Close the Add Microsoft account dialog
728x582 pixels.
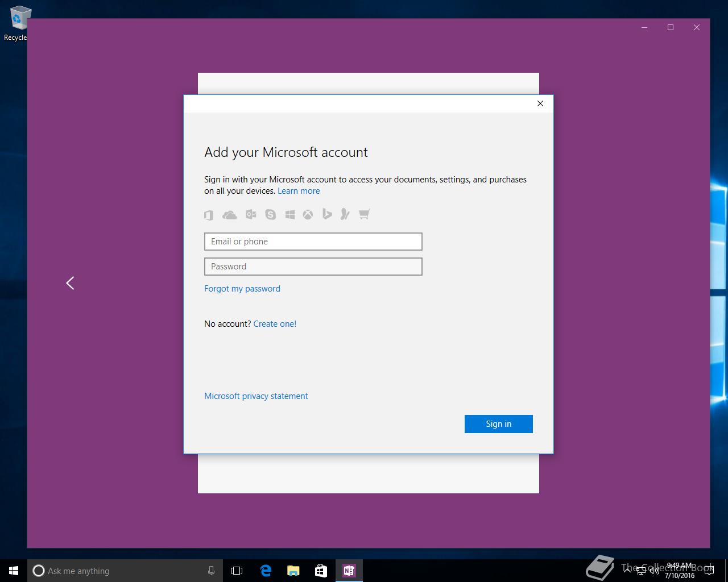pos(540,103)
